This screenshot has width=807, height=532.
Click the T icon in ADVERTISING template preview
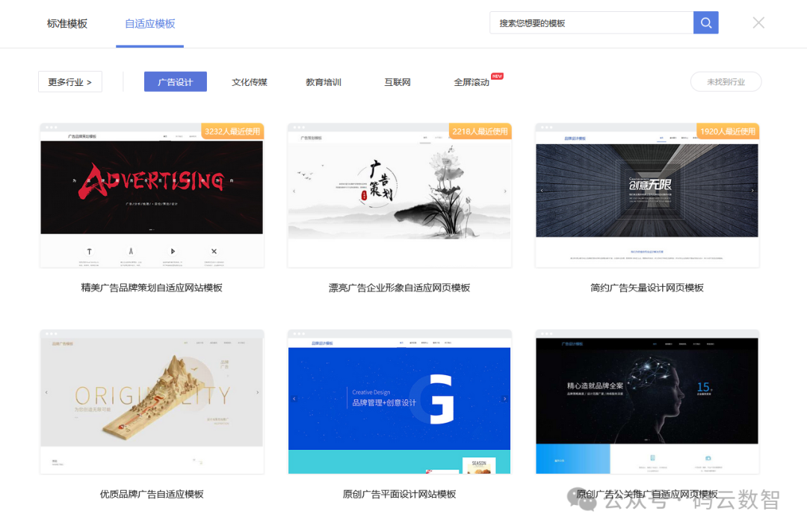point(90,252)
